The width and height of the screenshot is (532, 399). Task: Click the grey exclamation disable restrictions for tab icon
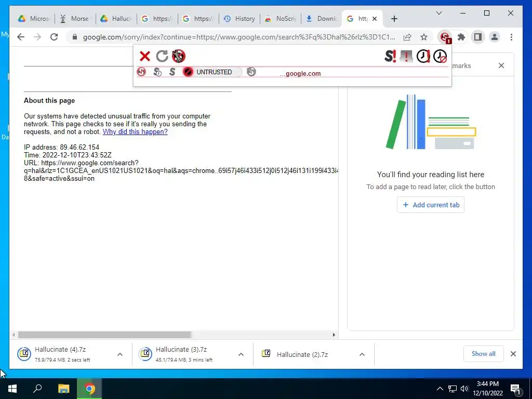(x=406, y=56)
